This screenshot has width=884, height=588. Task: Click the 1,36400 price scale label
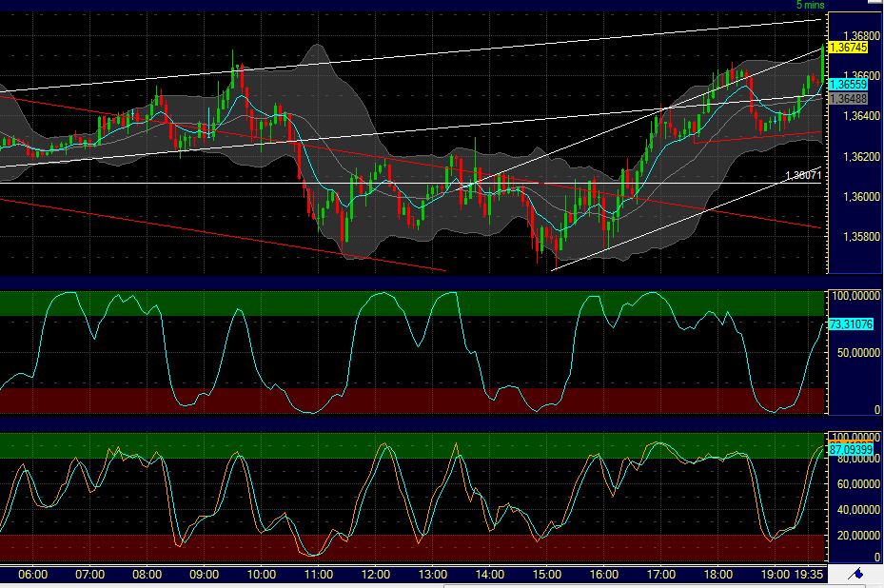(861, 116)
